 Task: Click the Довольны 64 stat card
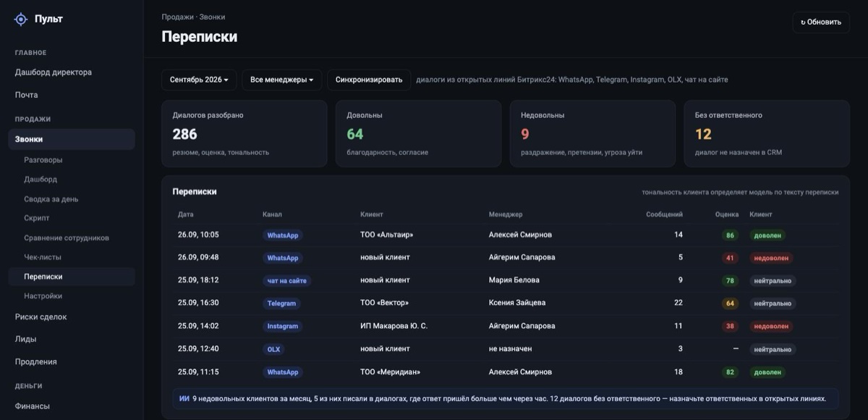pyautogui.click(x=418, y=134)
